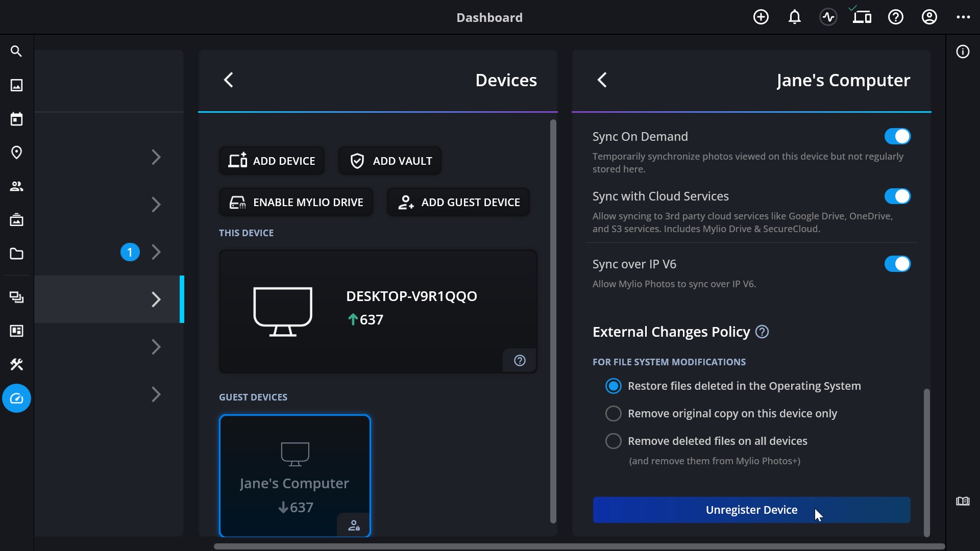
Task: Expand the row with badge 1
Action: tap(156, 252)
